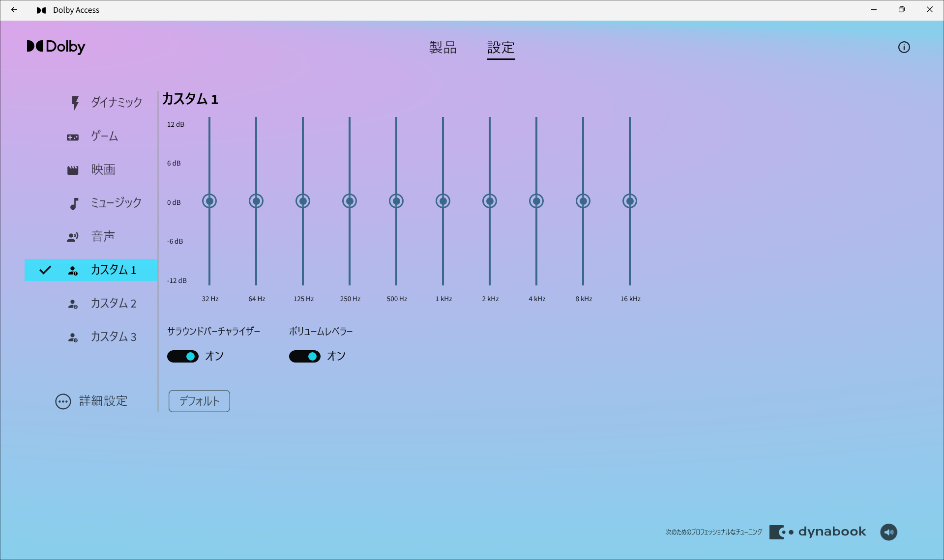Select the 音声 voice profile icon
Image resolution: width=944 pixels, height=560 pixels.
[73, 236]
